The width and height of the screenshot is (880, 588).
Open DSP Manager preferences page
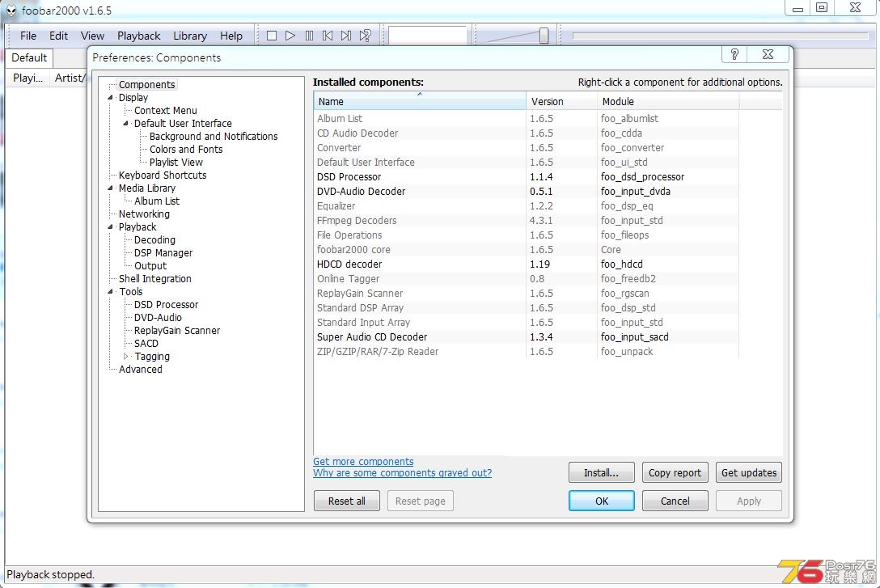tap(163, 253)
